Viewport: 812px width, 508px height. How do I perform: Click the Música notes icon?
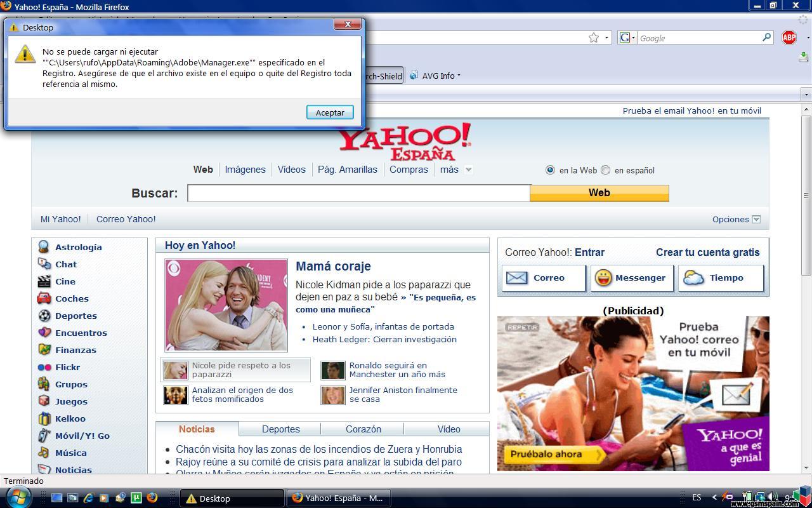[x=44, y=453]
